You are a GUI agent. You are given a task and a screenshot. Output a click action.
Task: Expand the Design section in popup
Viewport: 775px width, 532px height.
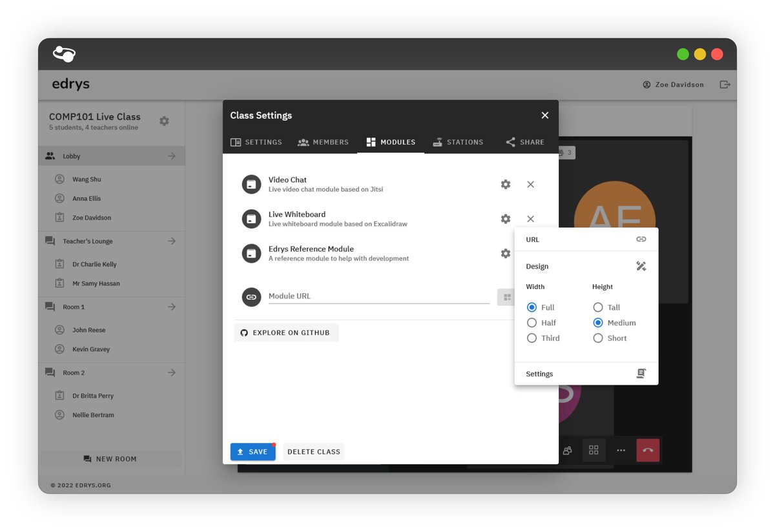tap(586, 266)
